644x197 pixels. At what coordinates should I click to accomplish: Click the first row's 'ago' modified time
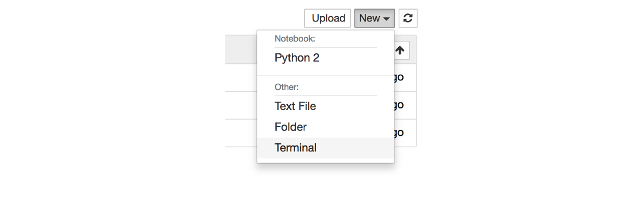(399, 77)
